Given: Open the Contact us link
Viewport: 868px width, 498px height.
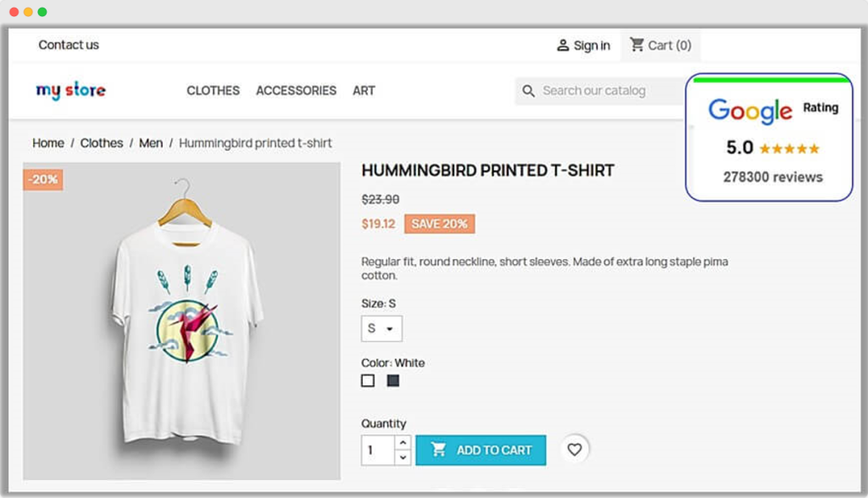Looking at the screenshot, I should tap(69, 45).
